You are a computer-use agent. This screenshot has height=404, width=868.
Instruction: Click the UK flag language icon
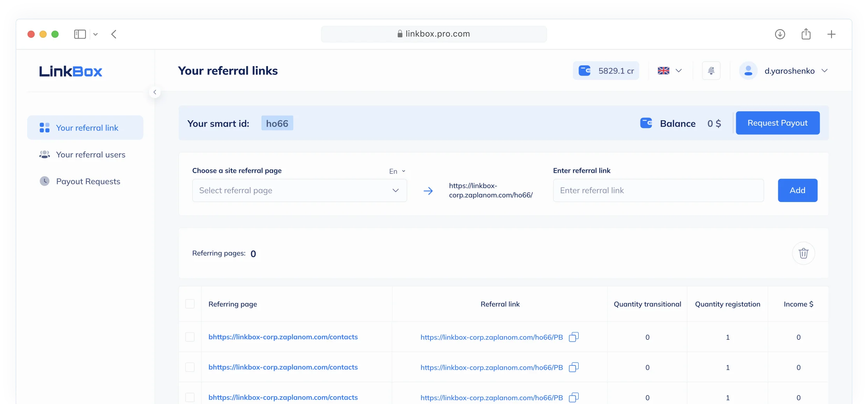[663, 71]
